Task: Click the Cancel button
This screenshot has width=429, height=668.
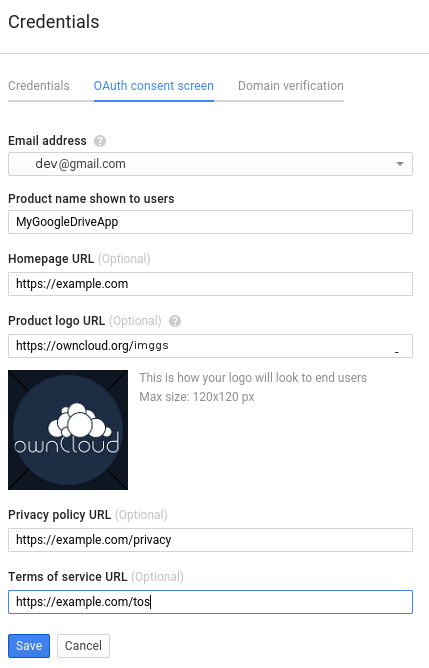Action: [83, 646]
